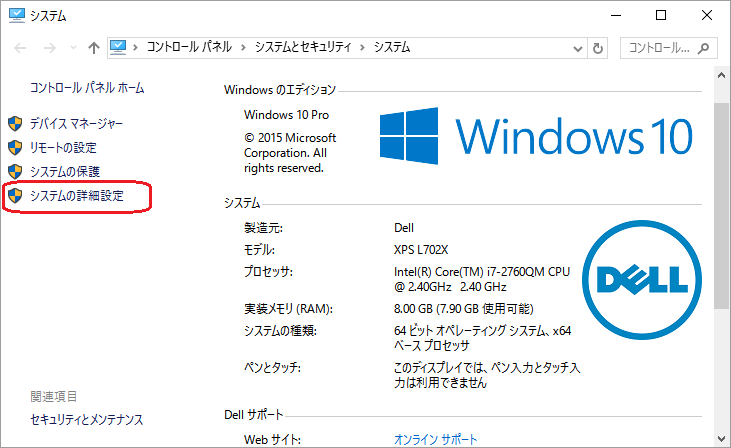Viewport: 731px width, 448px height.
Task: Select label '関連項目'
Action: (54, 396)
